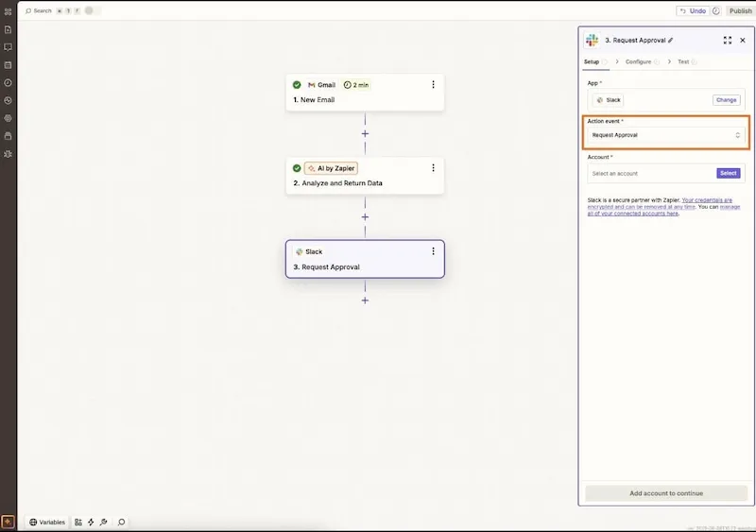This screenshot has height=532, width=756.
Task: Add a step between Gmail and AI by Zapier
Action: (x=365, y=133)
